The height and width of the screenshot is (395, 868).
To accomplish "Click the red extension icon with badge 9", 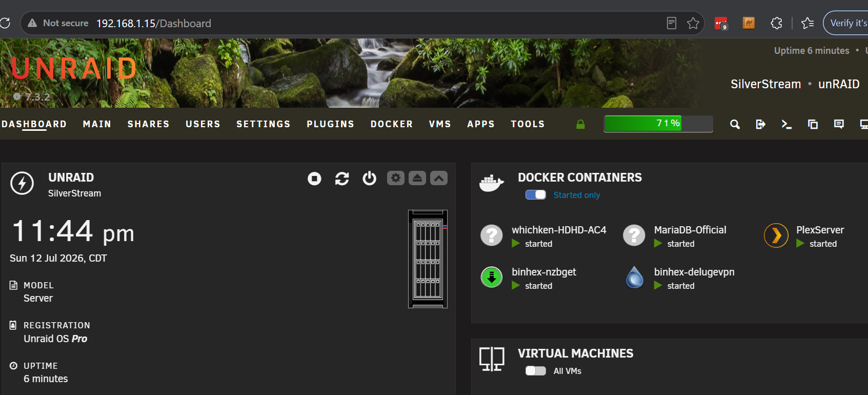I will coord(721,23).
